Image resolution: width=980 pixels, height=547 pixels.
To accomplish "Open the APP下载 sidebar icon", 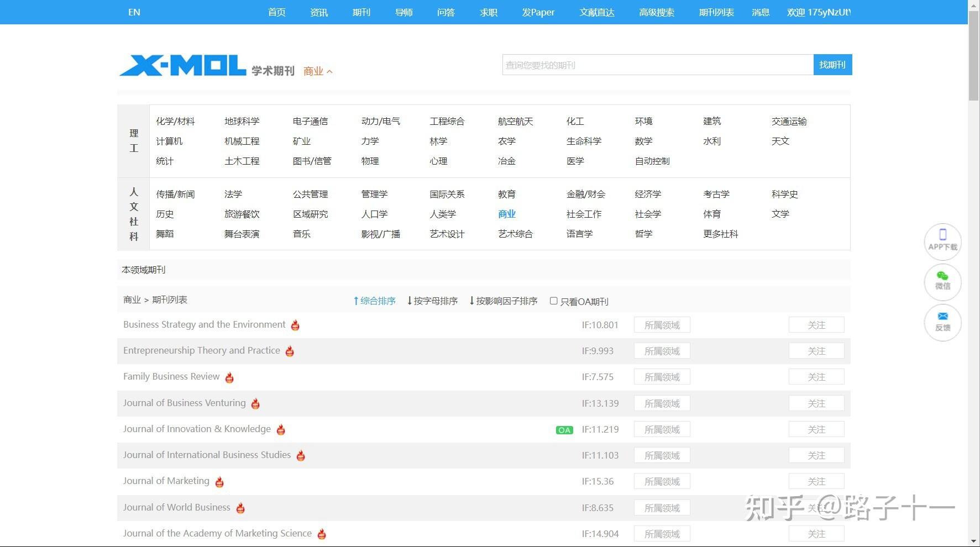I will [942, 241].
